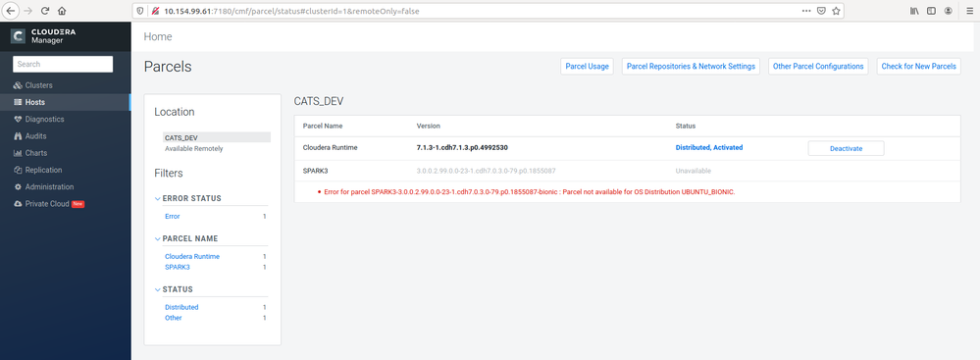Click the insecure connection lock icon
980x360 pixels.
point(155,11)
